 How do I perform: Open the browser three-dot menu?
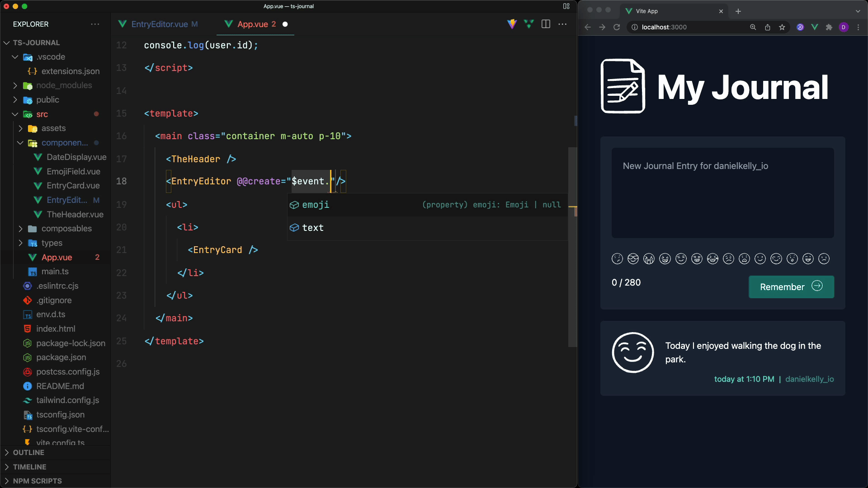[858, 27]
